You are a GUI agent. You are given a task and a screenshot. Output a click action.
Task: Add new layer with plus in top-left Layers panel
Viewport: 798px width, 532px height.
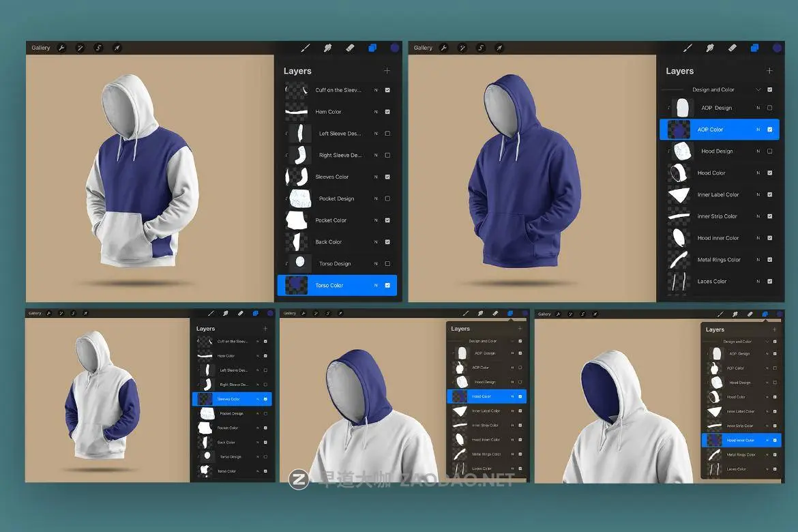(387, 71)
